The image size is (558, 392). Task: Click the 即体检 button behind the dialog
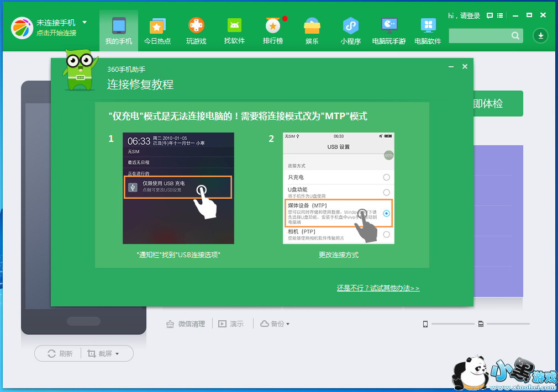(x=498, y=103)
